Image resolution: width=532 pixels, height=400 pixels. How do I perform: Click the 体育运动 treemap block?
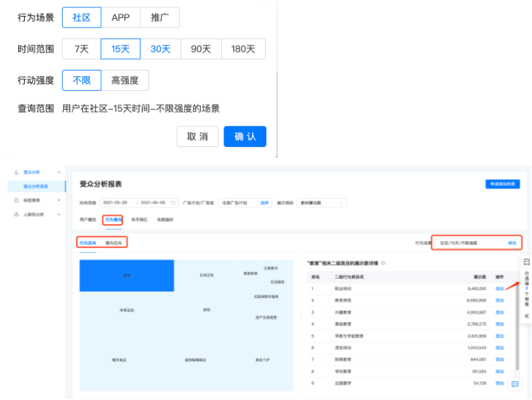pyautogui.click(x=127, y=310)
